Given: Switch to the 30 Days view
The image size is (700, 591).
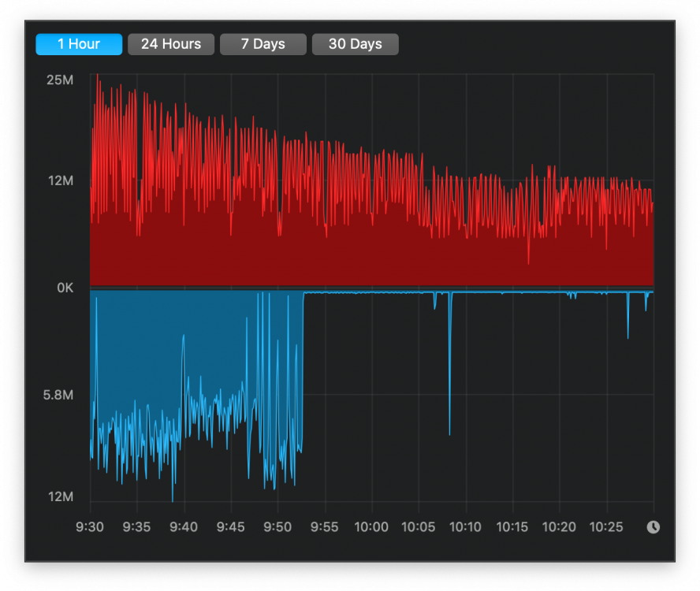Looking at the screenshot, I should [x=356, y=44].
